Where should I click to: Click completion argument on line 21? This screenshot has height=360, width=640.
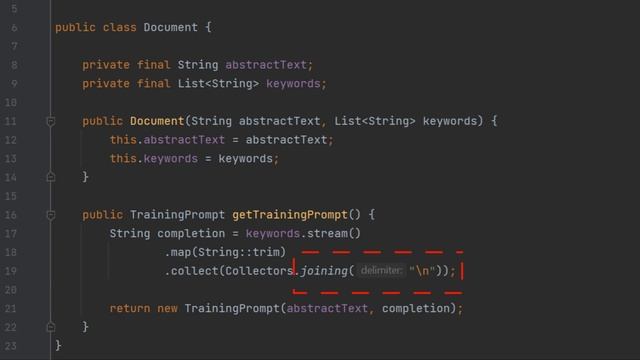pos(416,308)
